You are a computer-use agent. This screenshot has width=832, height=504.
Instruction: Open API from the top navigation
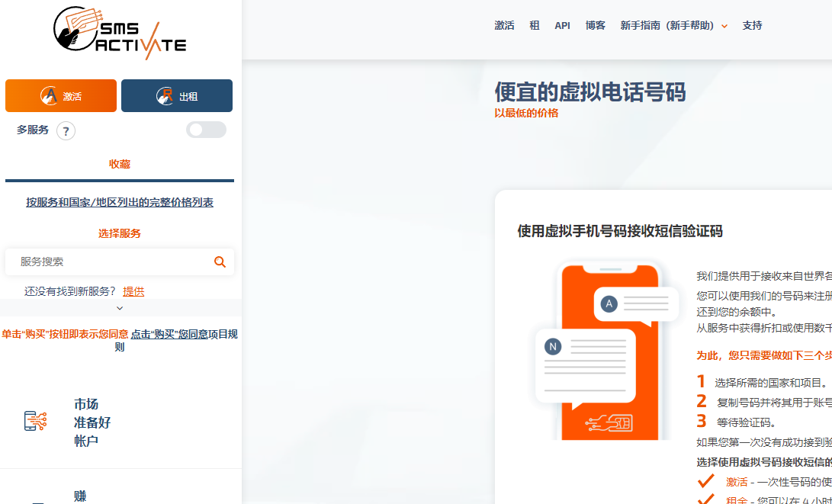(562, 25)
